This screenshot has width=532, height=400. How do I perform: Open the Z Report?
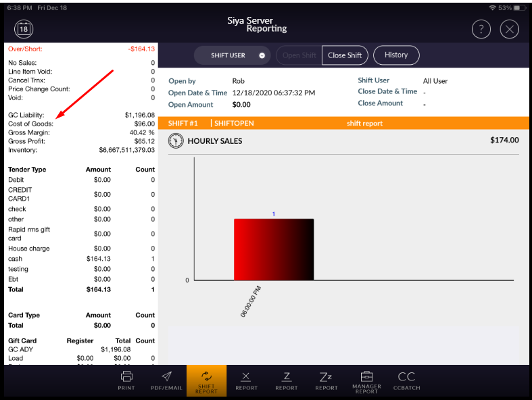pos(287,380)
